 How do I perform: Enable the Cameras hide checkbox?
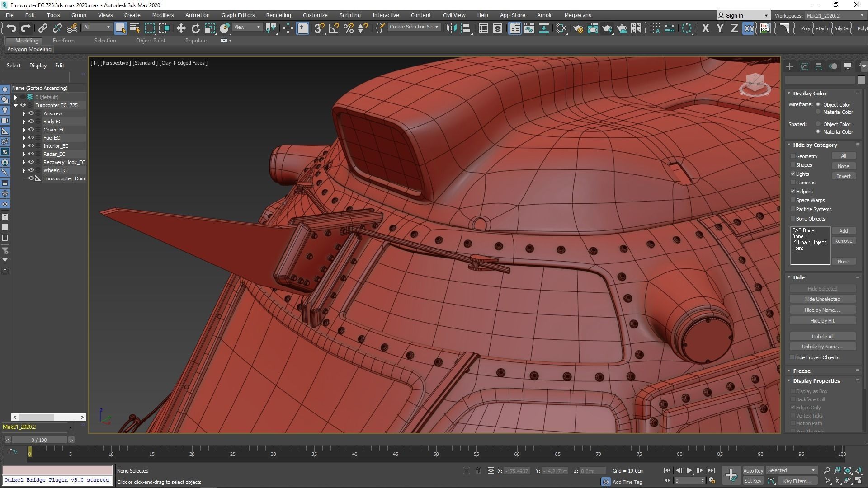(793, 183)
